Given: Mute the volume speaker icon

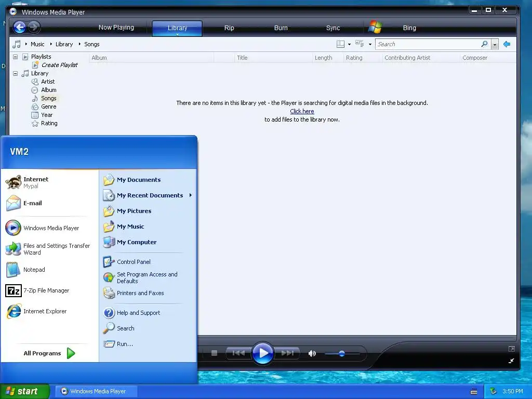Looking at the screenshot, I should click(x=312, y=353).
